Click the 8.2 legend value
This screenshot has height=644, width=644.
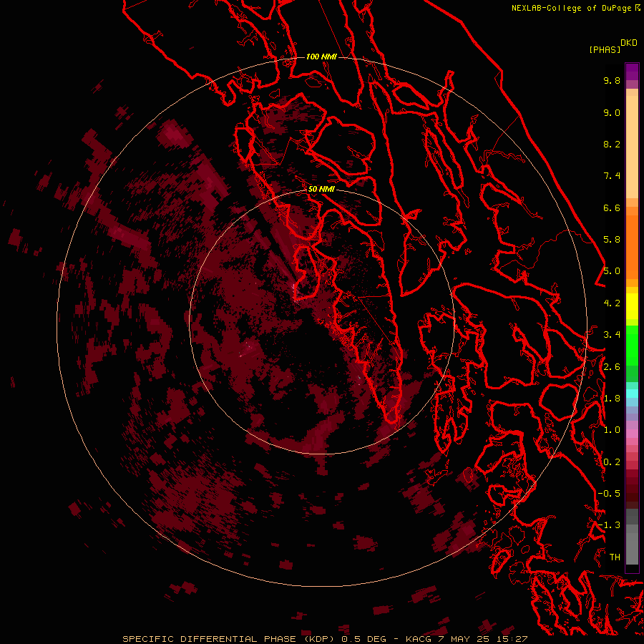(612, 144)
